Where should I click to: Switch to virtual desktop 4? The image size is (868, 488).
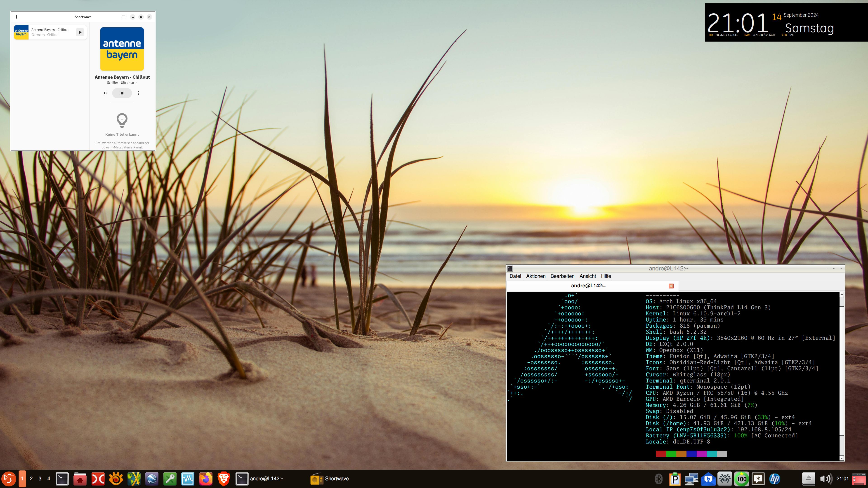coord(49,479)
